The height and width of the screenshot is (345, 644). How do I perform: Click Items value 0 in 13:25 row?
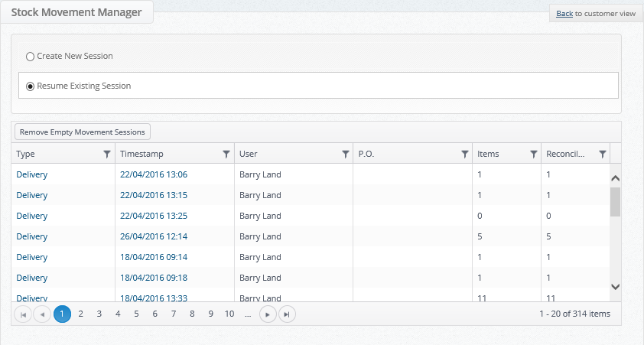pos(480,216)
